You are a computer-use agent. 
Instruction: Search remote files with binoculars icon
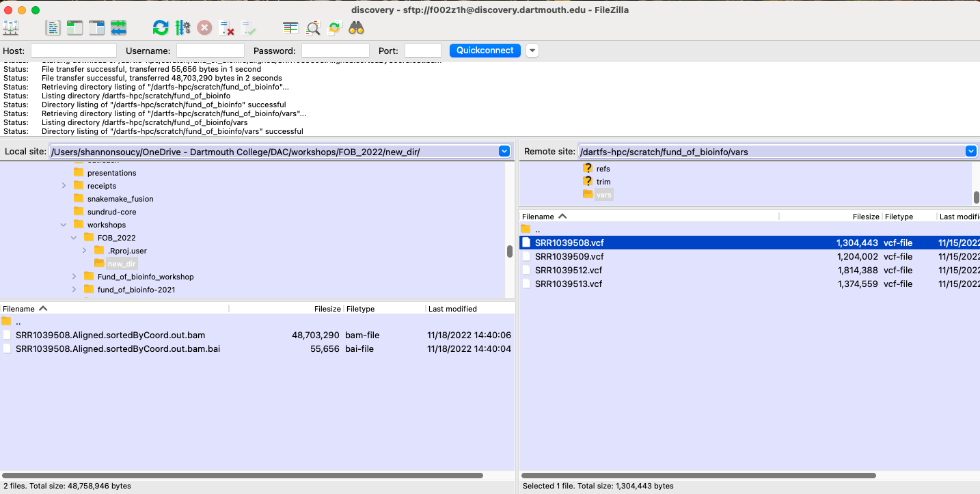tap(356, 28)
